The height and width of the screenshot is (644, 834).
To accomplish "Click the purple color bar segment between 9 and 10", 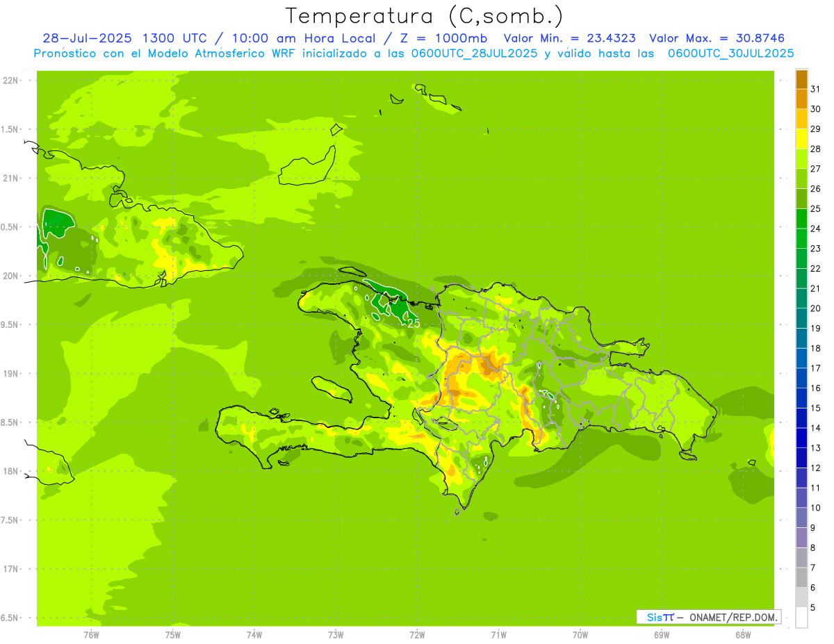I will pos(801,518).
